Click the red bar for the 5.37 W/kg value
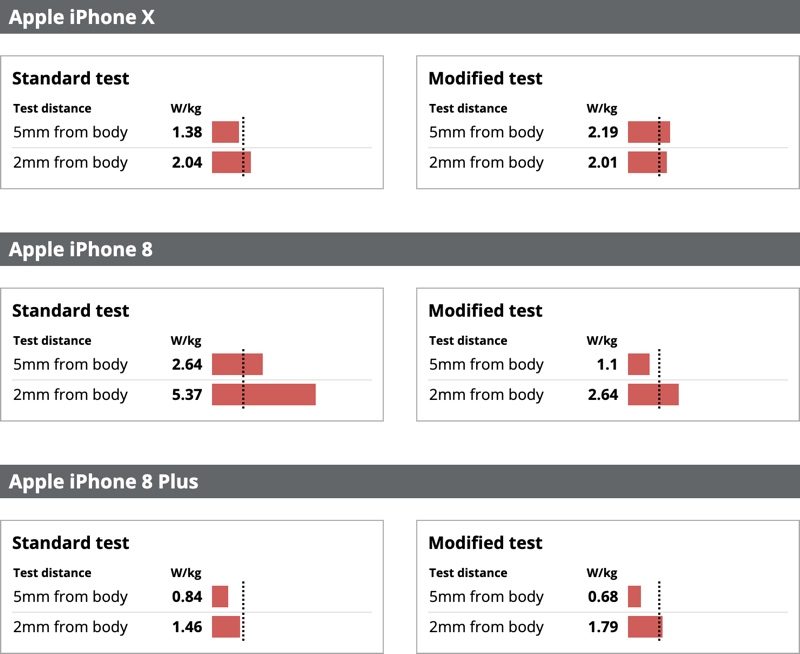The image size is (800, 654). pos(264,394)
